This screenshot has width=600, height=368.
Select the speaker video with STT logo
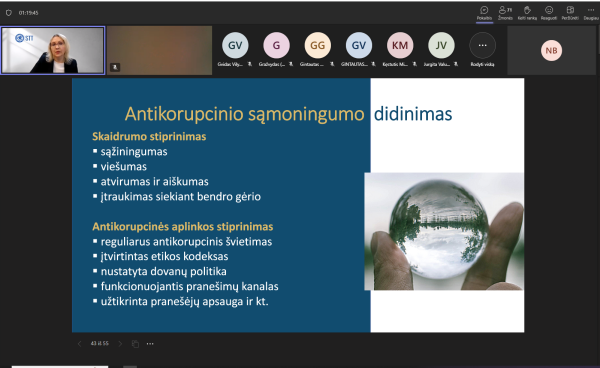pyautogui.click(x=53, y=50)
